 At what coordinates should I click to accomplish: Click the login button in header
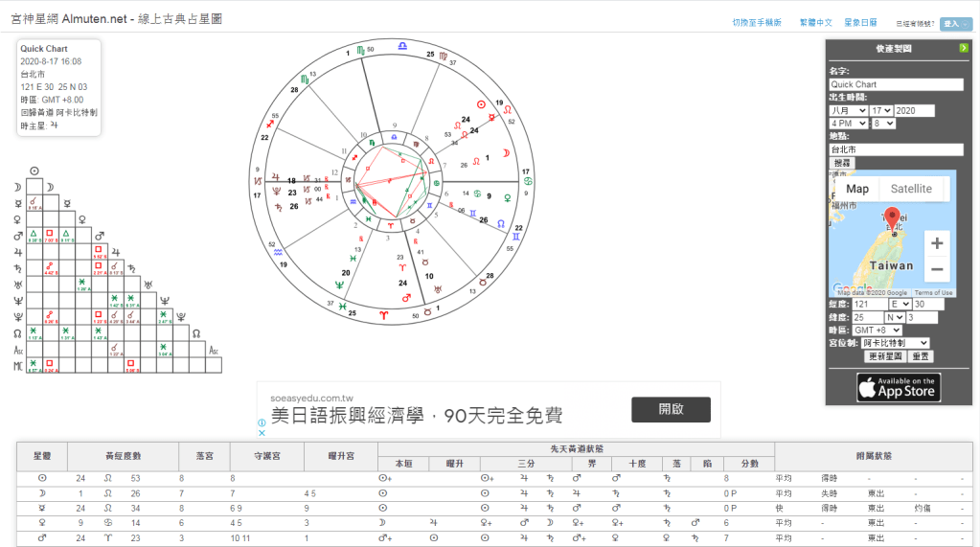[955, 23]
